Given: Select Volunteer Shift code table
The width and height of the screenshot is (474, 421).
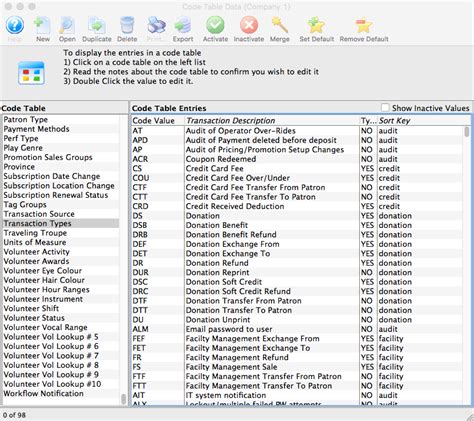Looking at the screenshot, I should click(61, 308).
